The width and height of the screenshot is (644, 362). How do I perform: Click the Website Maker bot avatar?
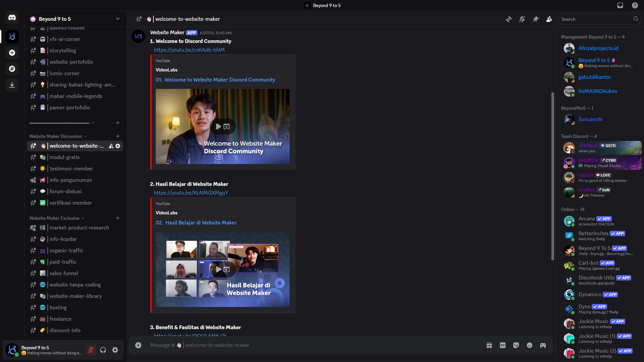tap(138, 36)
